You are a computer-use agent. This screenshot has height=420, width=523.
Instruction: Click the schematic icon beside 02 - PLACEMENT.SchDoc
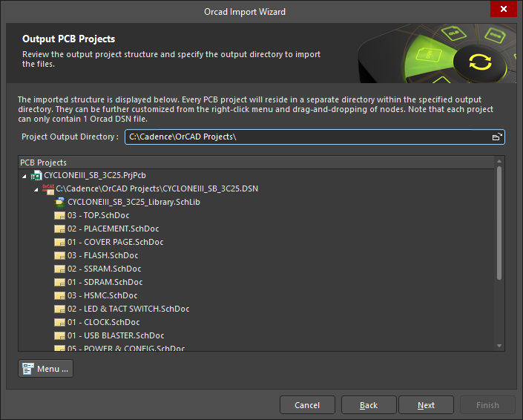click(59, 229)
